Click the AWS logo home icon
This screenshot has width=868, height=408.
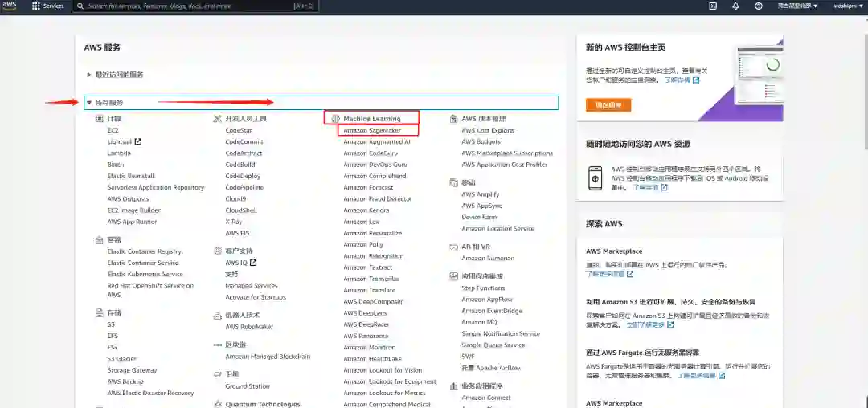10,6
